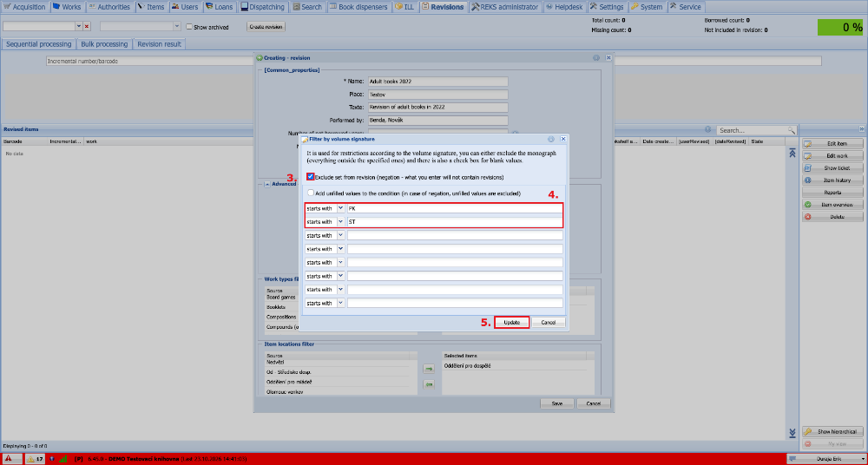Open the Helpdesk tab
Screen dimensions: 868x465
(564, 7)
